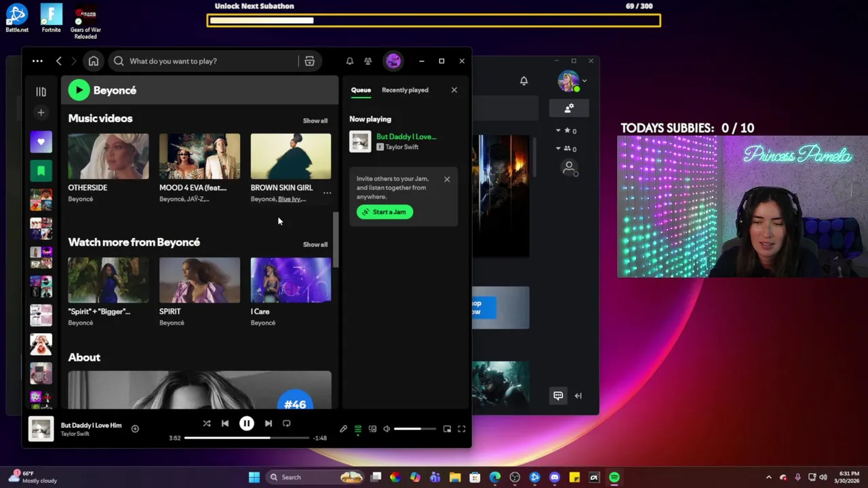Create a new playlist with plus icon
This screenshot has height=488, width=868.
[41, 113]
